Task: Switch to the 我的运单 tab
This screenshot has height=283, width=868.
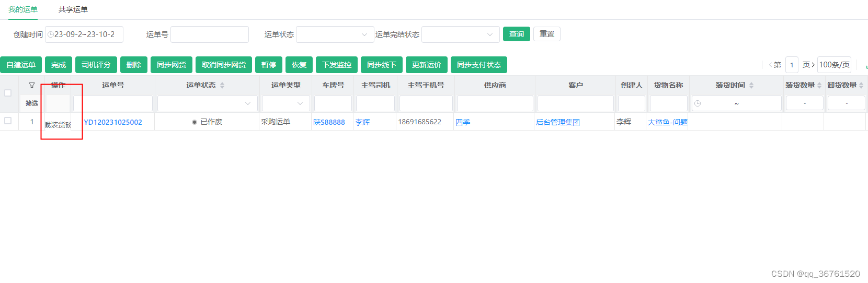Action: [23, 9]
